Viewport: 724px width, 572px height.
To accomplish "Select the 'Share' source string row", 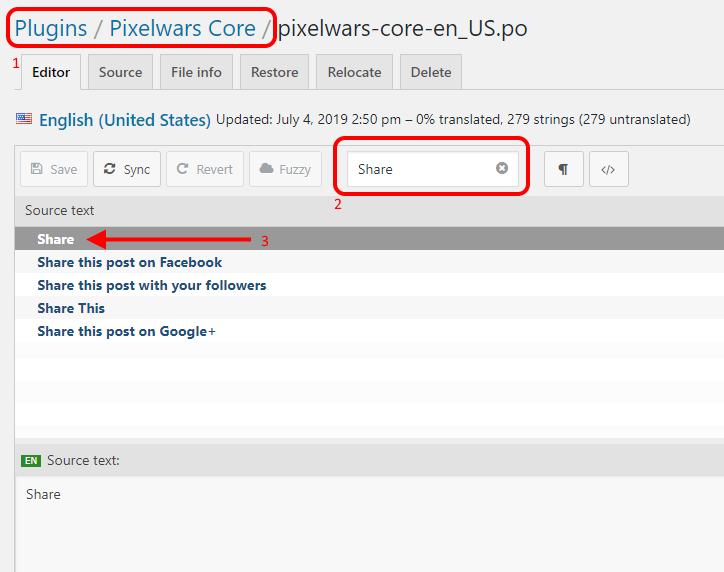I will [369, 239].
